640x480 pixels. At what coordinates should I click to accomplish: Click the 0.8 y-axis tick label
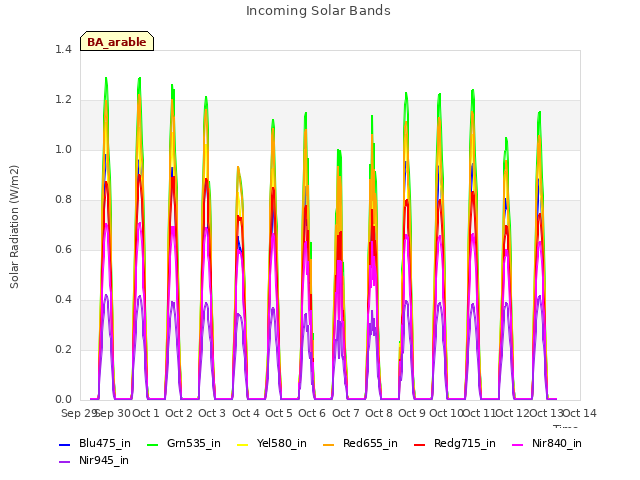point(63,200)
